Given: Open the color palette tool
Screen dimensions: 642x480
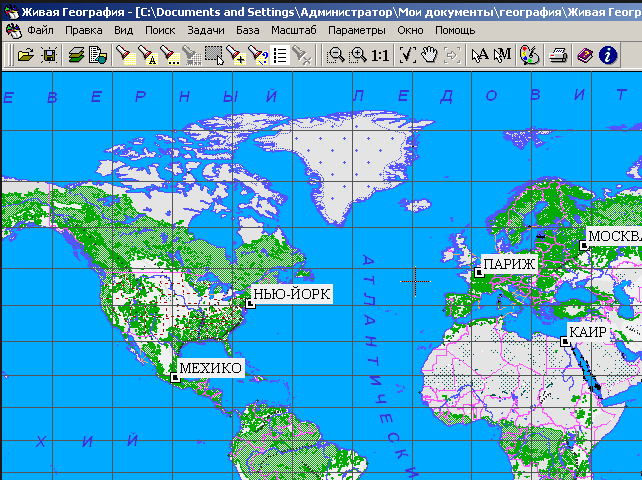Looking at the screenshot, I should pos(529,55).
